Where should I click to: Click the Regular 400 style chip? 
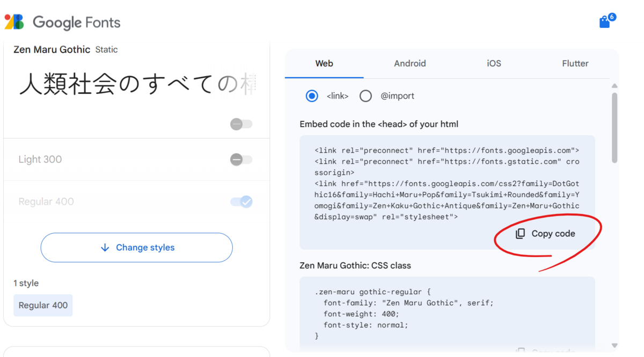43,306
